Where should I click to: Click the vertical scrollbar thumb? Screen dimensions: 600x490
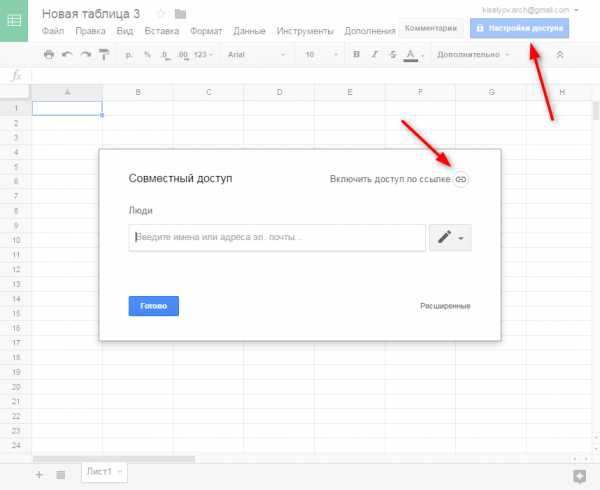click(x=596, y=111)
